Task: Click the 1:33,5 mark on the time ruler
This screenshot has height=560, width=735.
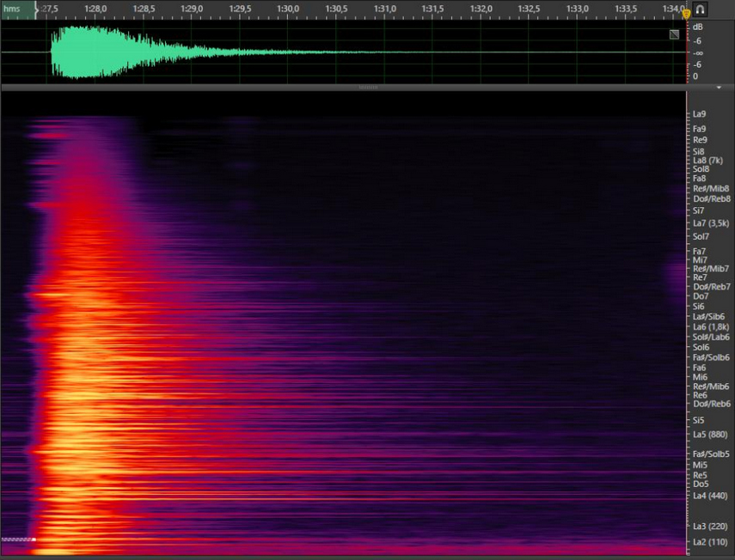Action: pos(626,9)
